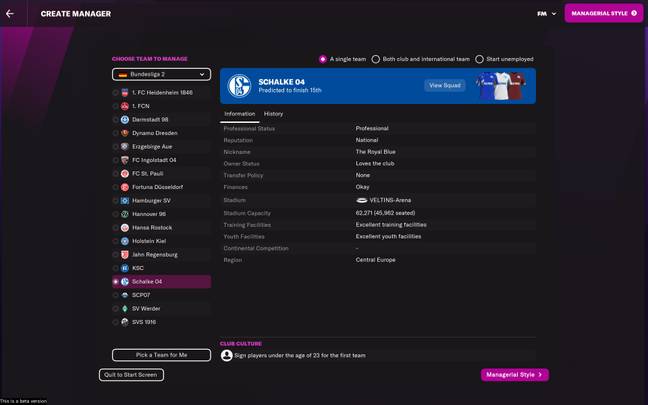Click the Darmstadt 98 club badge

tap(125, 120)
